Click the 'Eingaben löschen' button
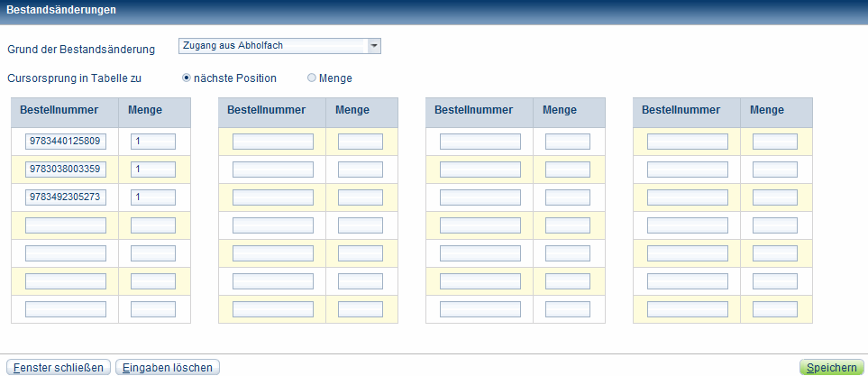The image size is (868, 376). click(168, 367)
